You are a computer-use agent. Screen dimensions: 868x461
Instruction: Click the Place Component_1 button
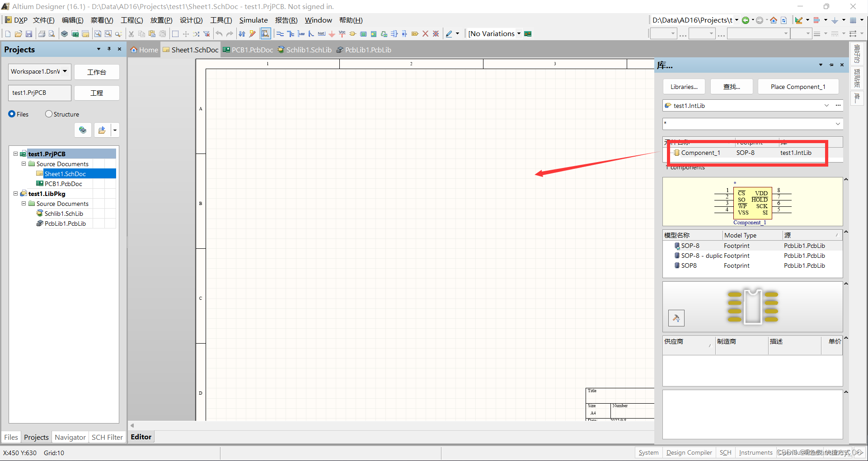pyautogui.click(x=798, y=87)
